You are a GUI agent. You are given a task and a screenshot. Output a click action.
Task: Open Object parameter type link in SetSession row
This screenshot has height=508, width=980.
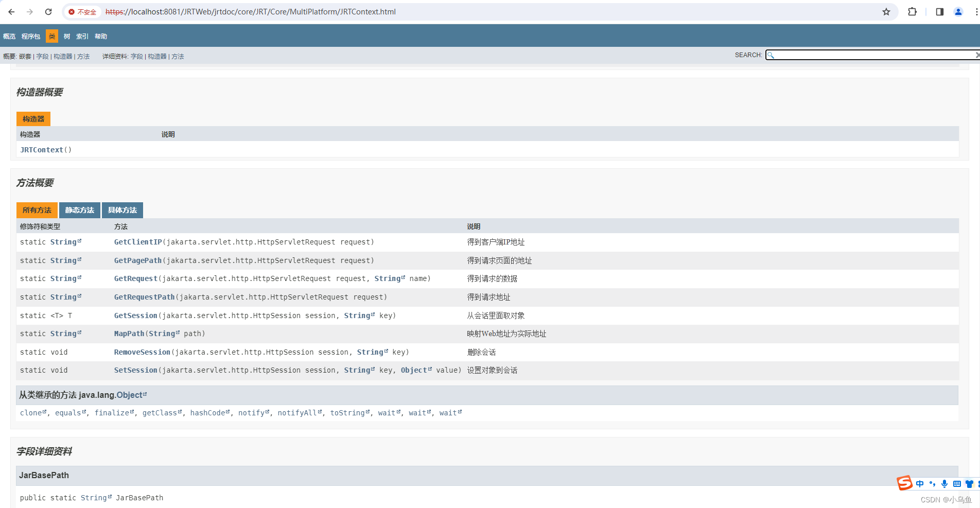pyautogui.click(x=416, y=370)
